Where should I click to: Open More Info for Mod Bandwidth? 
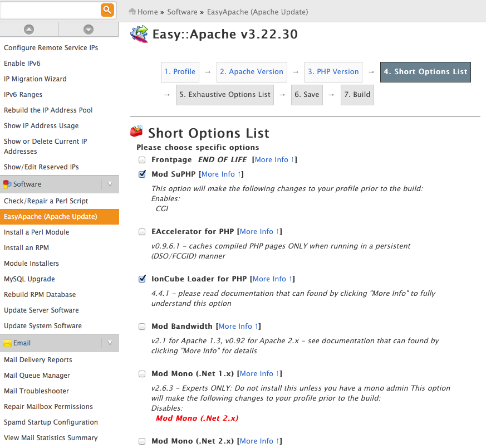click(x=238, y=326)
